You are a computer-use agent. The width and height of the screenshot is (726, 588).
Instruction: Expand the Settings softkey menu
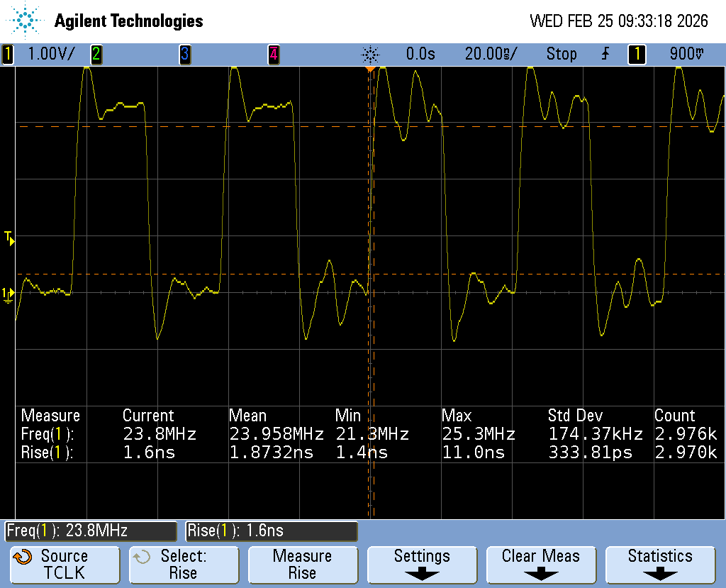(x=422, y=564)
